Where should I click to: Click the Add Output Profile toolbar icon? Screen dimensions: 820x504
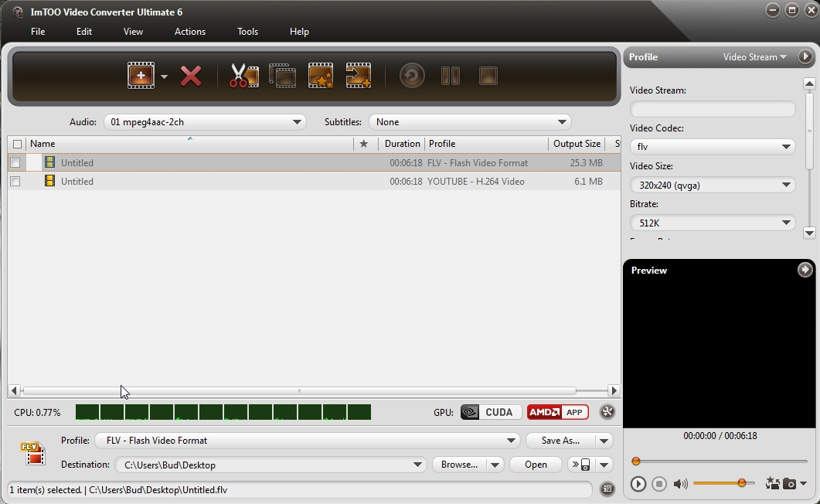[x=359, y=76]
